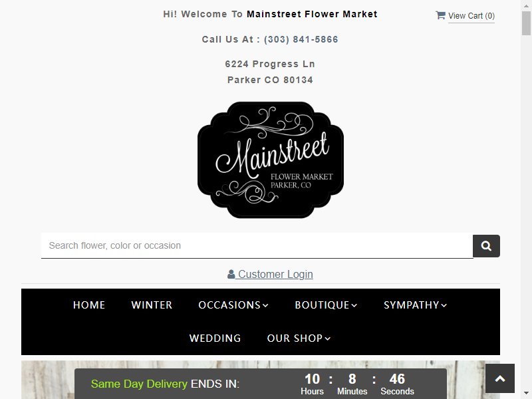Image resolution: width=532 pixels, height=399 pixels.
Task: Click the shopping cart icon
Action: (x=440, y=15)
